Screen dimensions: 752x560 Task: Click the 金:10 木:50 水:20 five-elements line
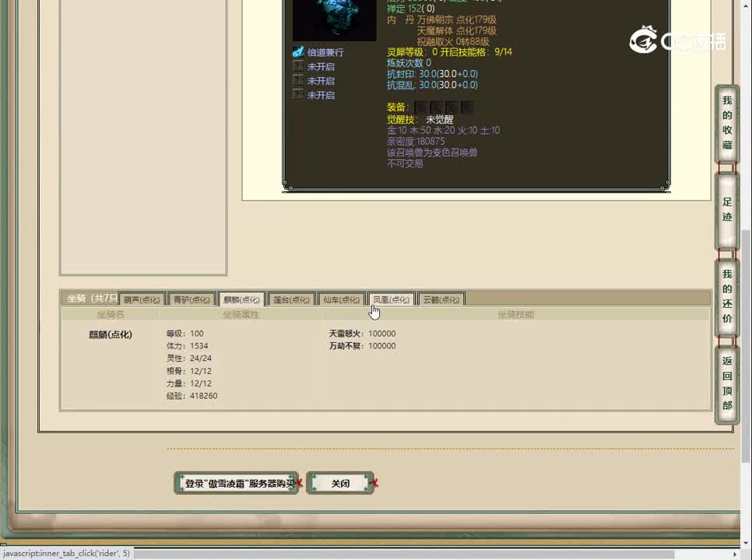pyautogui.click(x=443, y=131)
